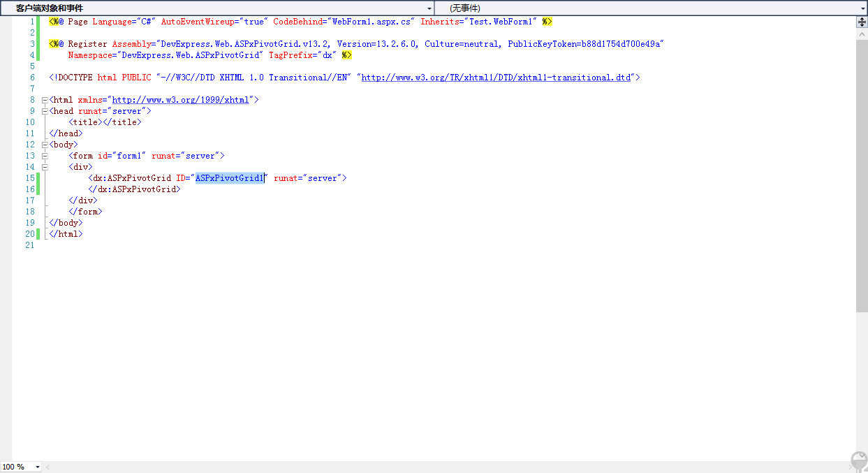Collapse the html tag outlining block
The width and height of the screenshot is (868, 473).
(x=45, y=100)
